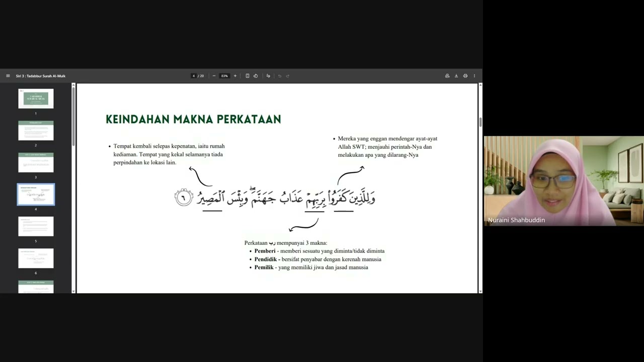
Task: Select the highlighted page 4 thumbnail
Action: point(36,195)
